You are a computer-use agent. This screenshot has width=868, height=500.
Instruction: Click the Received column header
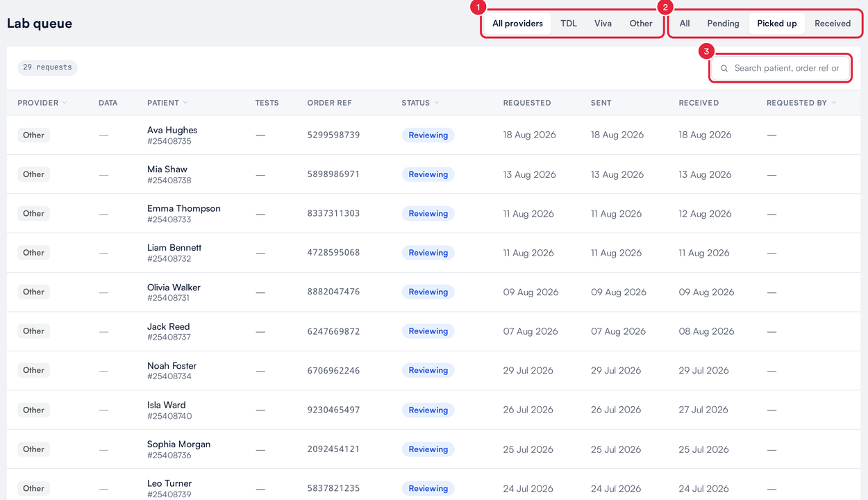coord(699,103)
